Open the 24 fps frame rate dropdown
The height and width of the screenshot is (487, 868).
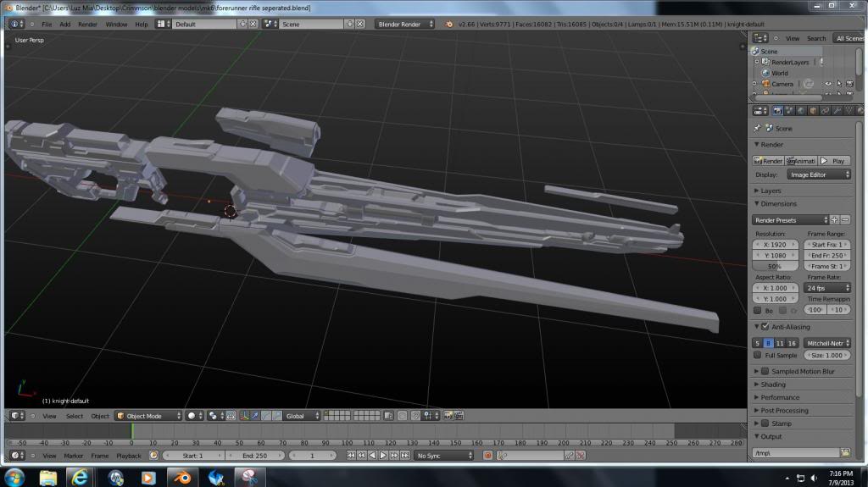coord(827,288)
